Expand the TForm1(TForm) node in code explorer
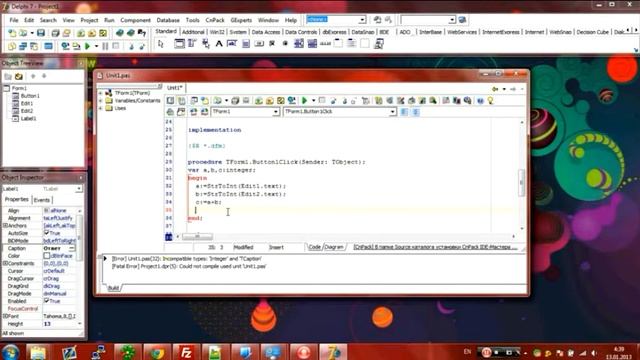The image size is (640, 360). coord(100,93)
